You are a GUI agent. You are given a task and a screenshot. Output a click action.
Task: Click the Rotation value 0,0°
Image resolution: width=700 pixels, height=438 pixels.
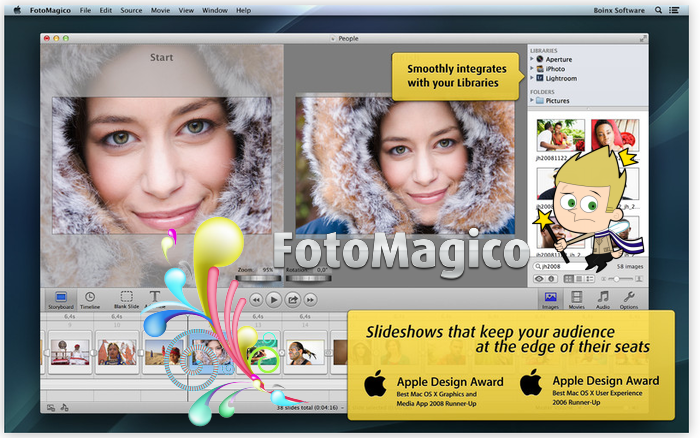point(322,270)
